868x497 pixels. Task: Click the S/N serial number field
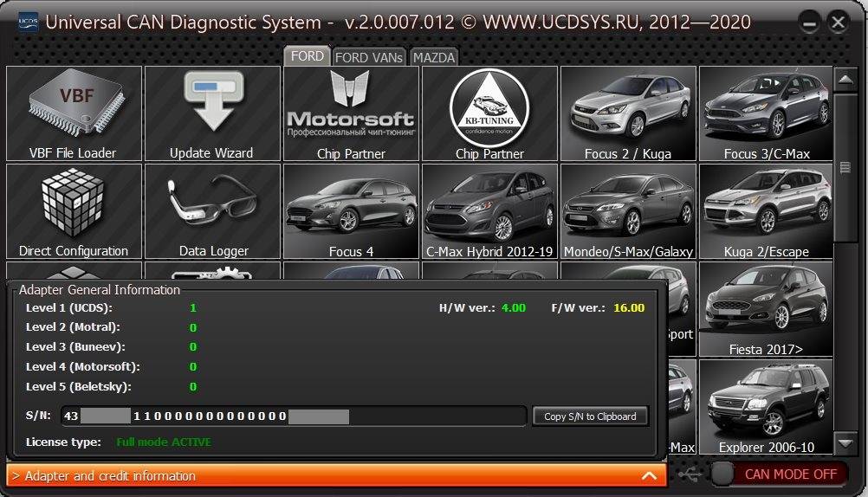[294, 416]
